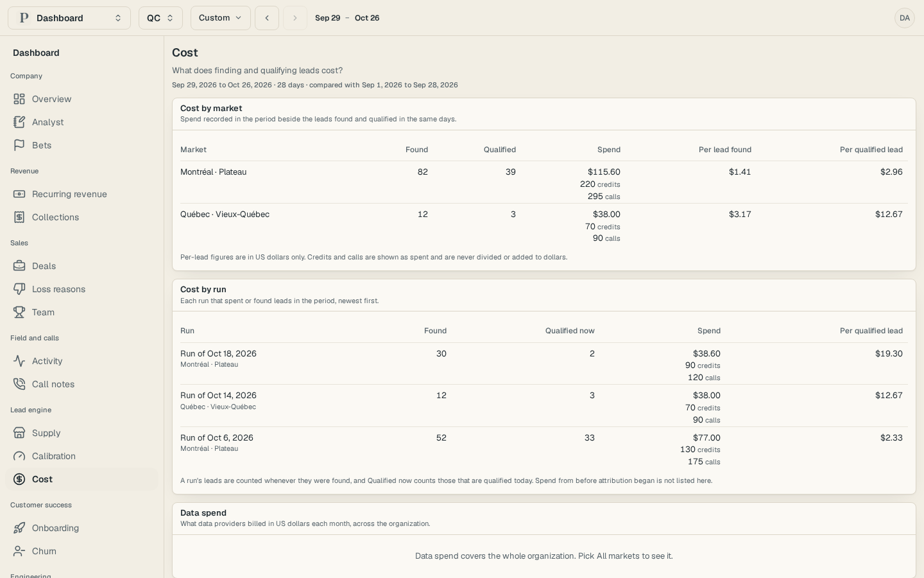924x578 pixels.
Task: Click the Activity pulse icon
Action: coord(19,361)
